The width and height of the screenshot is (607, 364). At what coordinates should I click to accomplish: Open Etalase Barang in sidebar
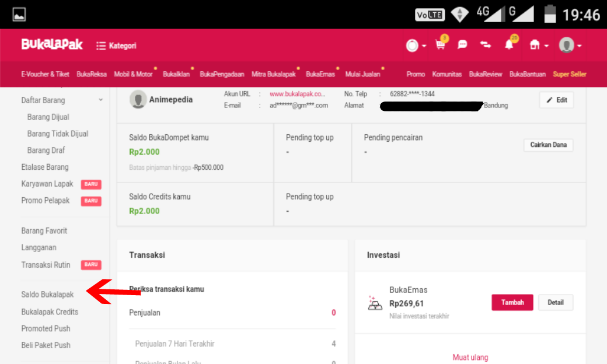pos(45,167)
